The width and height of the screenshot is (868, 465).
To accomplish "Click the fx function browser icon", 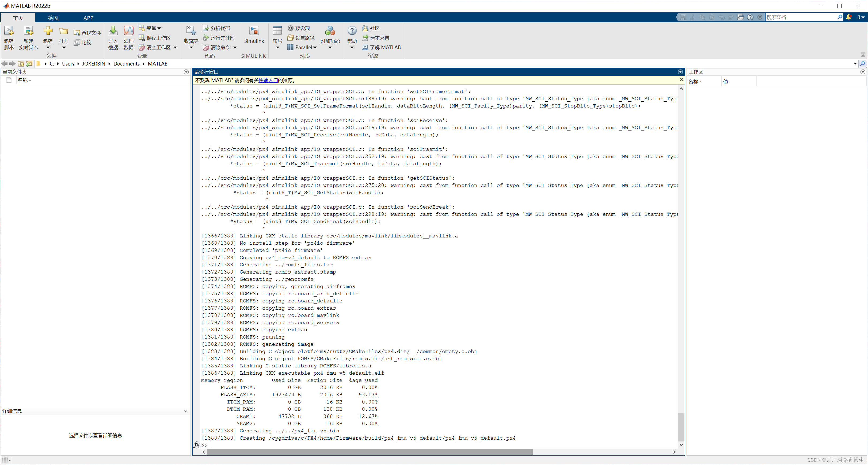I will pos(197,445).
